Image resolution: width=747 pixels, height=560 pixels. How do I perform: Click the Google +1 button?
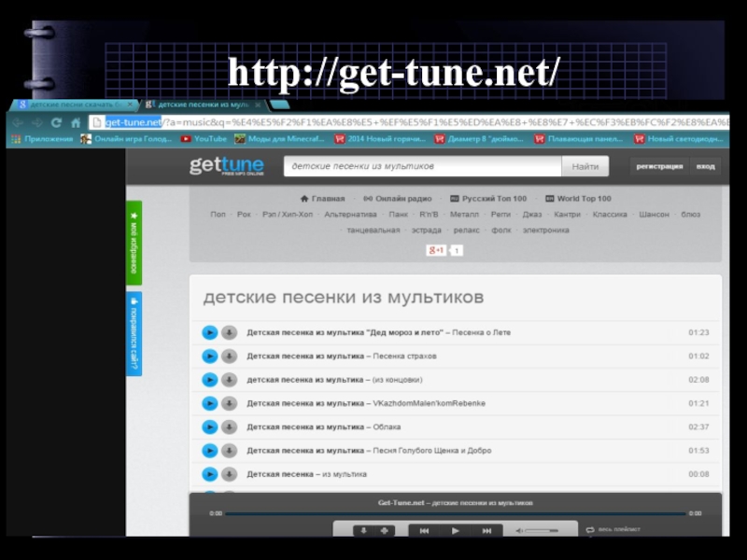click(x=436, y=250)
